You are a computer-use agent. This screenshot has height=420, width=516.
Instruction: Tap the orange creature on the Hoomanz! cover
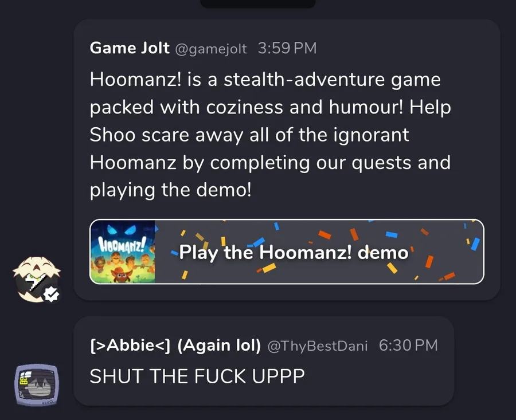(120, 274)
